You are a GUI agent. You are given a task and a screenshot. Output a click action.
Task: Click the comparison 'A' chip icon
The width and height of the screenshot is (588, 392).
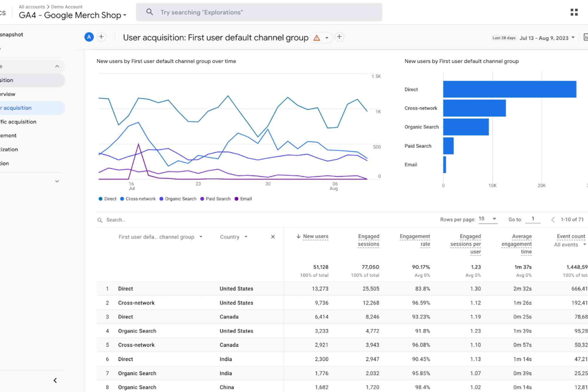(x=89, y=37)
